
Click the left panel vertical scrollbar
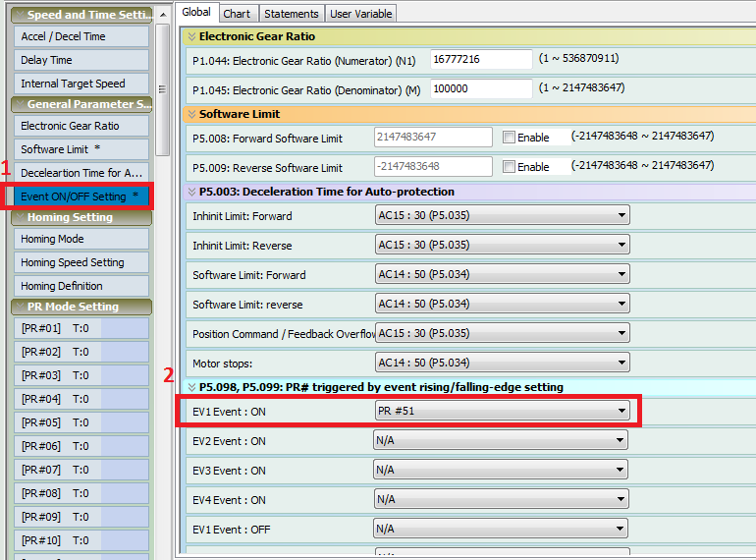pos(162,88)
